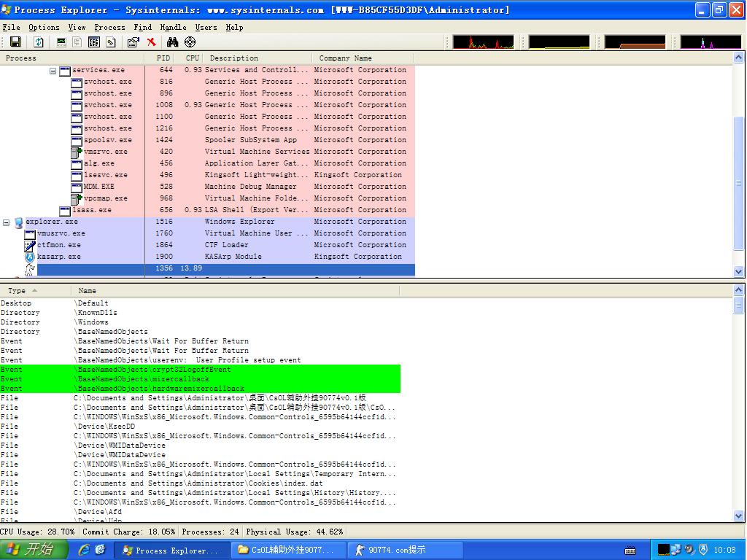Image resolution: width=747 pixels, height=560 pixels.
Task: Select the \KnownDlls directory handle row
Action: pos(200,313)
